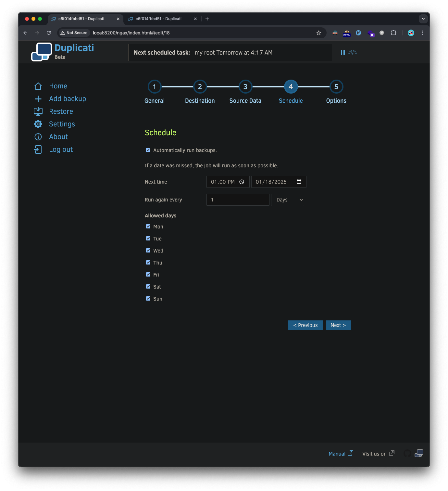Focus the Run again every number field
Viewport: 448px width, 491px height.
coord(238,200)
